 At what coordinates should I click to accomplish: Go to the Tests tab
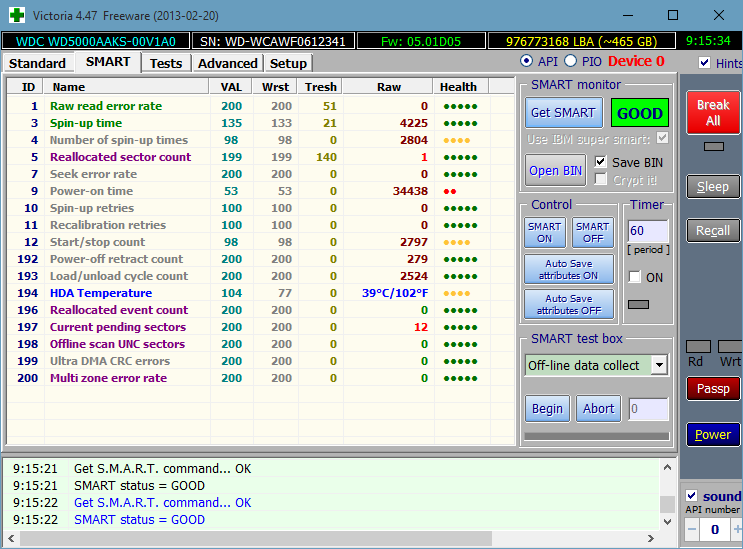[166, 63]
